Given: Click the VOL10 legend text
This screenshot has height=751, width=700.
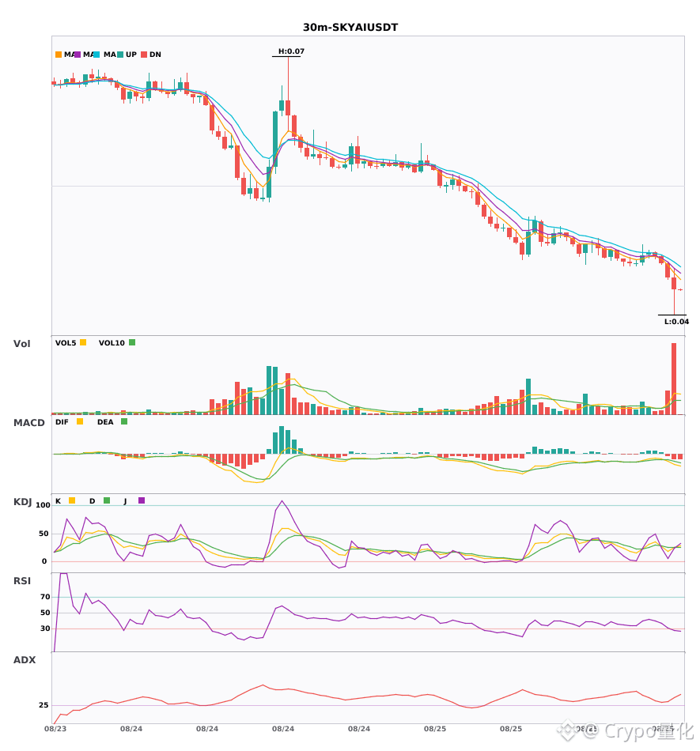Looking at the screenshot, I should point(112,343).
